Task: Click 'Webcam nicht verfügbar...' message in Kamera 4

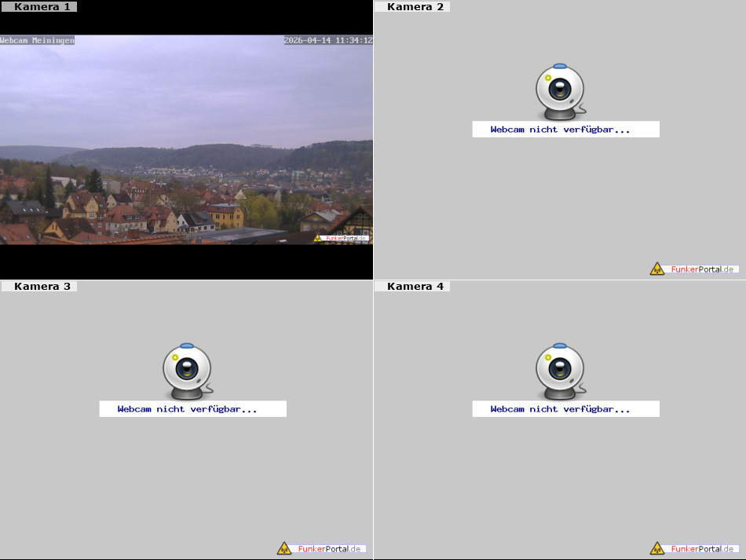Action: (x=560, y=409)
